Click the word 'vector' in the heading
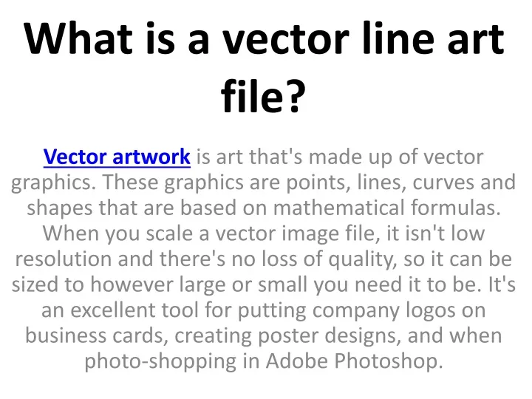532x399 pixels. (x=285, y=38)
